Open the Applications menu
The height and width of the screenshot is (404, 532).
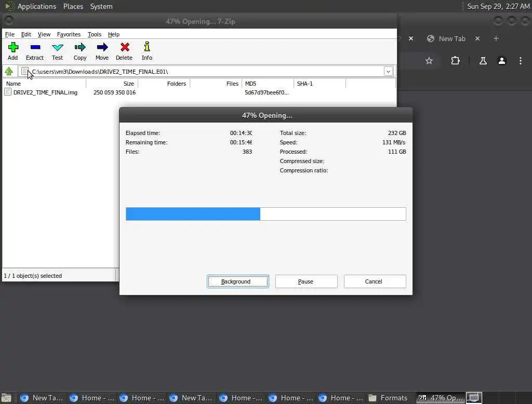coord(37,6)
